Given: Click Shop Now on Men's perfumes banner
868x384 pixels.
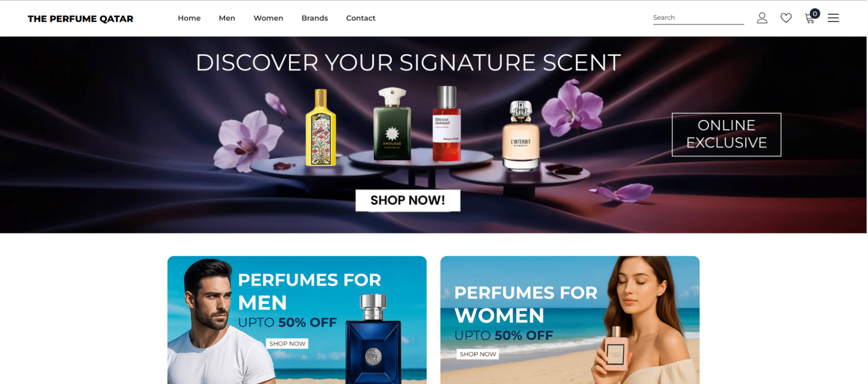Looking at the screenshot, I should click(288, 343).
